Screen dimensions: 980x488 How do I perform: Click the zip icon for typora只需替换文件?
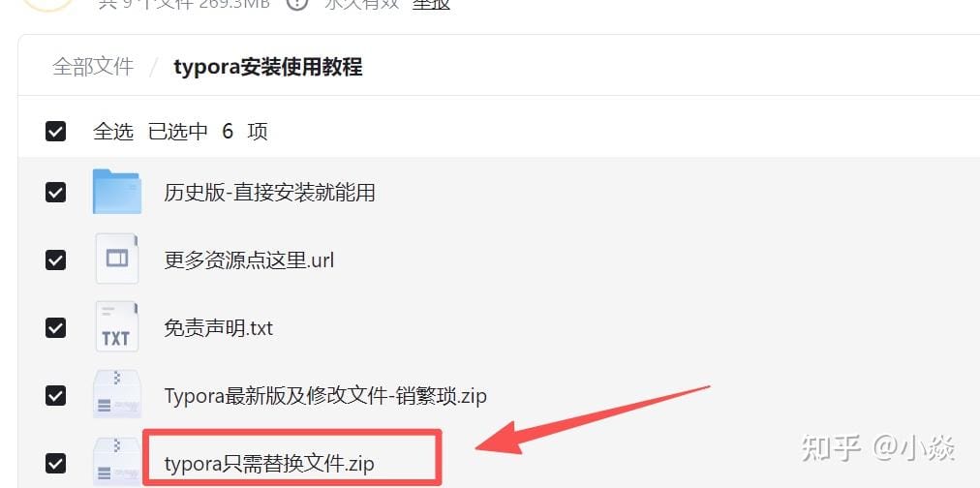tap(117, 462)
